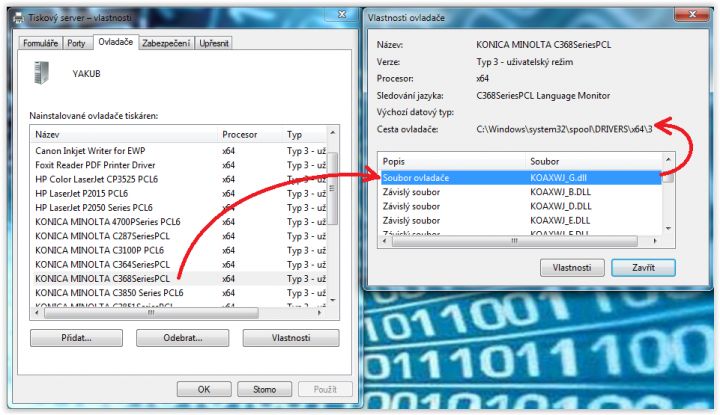Select Canon Inkjet Writer for EWP driver
This screenshot has height=415, width=720.
tap(180, 151)
